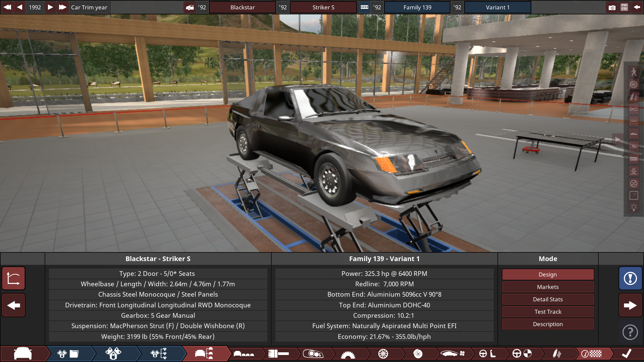644x362 pixels.
Task: Step the trim year back one
Action: pos(20,7)
